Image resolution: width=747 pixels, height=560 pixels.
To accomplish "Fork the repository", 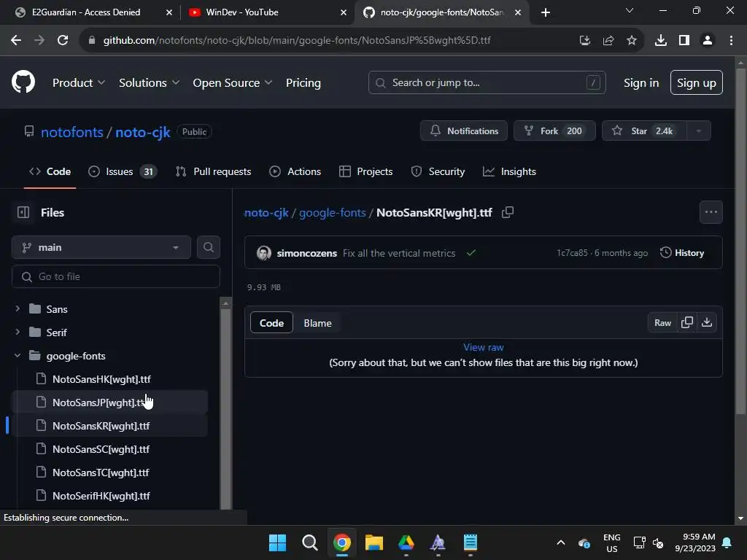I will pos(554,131).
